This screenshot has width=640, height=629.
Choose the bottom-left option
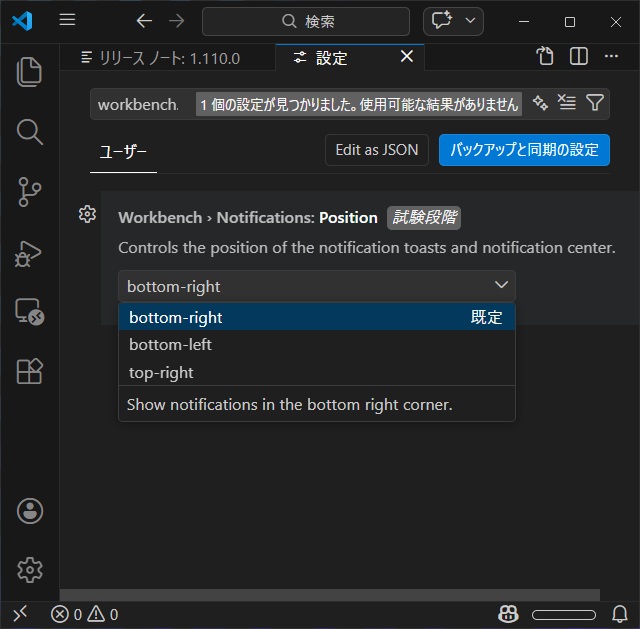[x=170, y=345]
